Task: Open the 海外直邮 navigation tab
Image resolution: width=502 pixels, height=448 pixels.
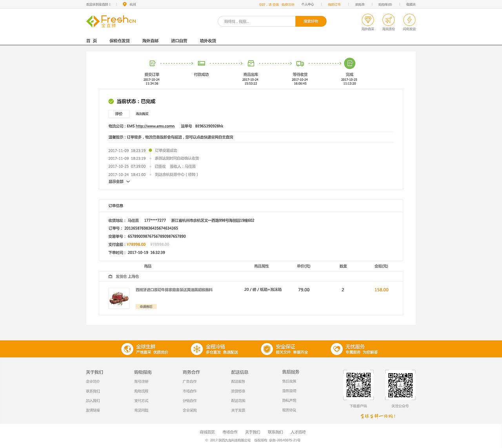Action: coord(150,40)
